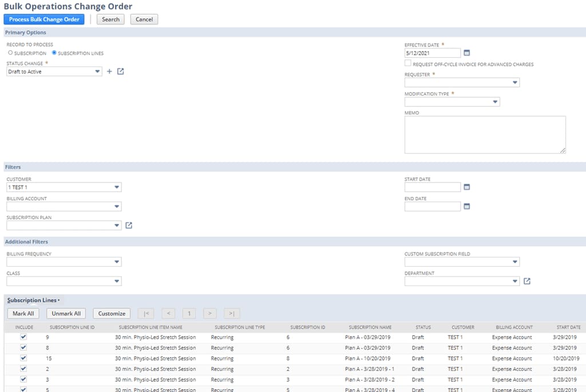The width and height of the screenshot is (586, 392).
Task: Click page number 1 in pagination
Action: click(x=189, y=314)
